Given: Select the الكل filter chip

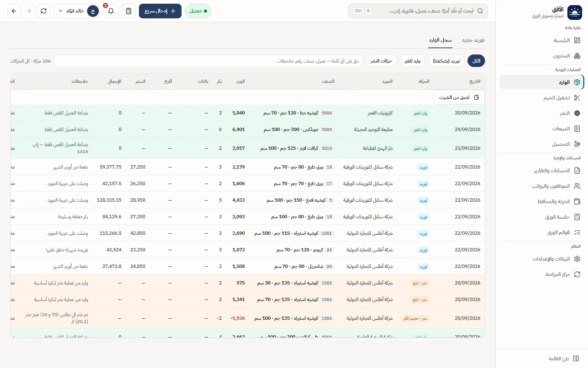Looking at the screenshot, I should pyautogui.click(x=476, y=61).
